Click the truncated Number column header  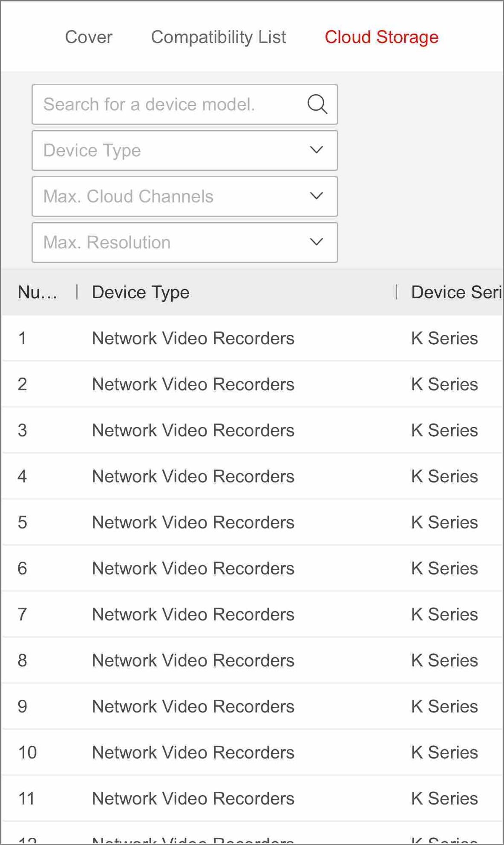[x=37, y=292]
